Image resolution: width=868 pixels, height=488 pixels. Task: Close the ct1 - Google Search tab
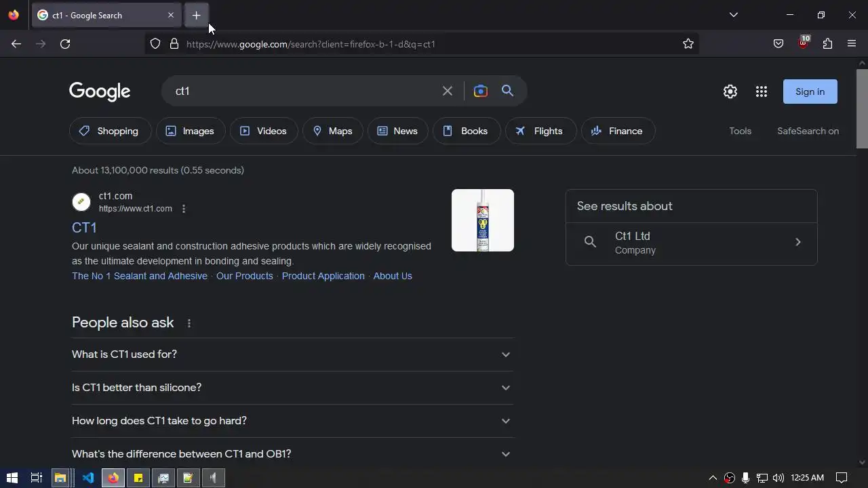(171, 15)
